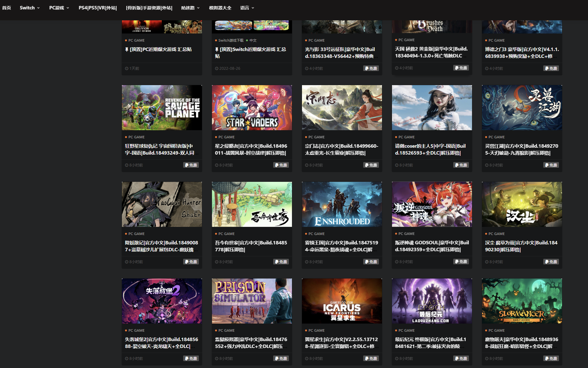Click 免费 badge on 星之侵略者 card
The width and height of the screenshot is (588, 368).
click(x=281, y=165)
